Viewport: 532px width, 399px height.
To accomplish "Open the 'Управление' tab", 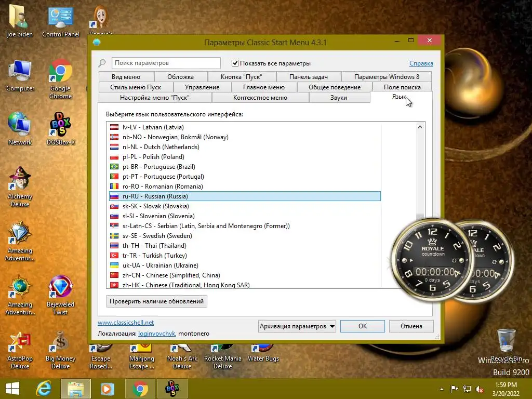I will pyautogui.click(x=202, y=87).
